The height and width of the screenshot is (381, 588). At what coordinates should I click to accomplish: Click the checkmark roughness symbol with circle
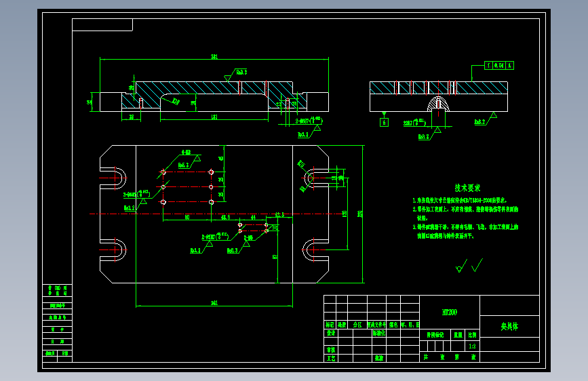(461, 266)
